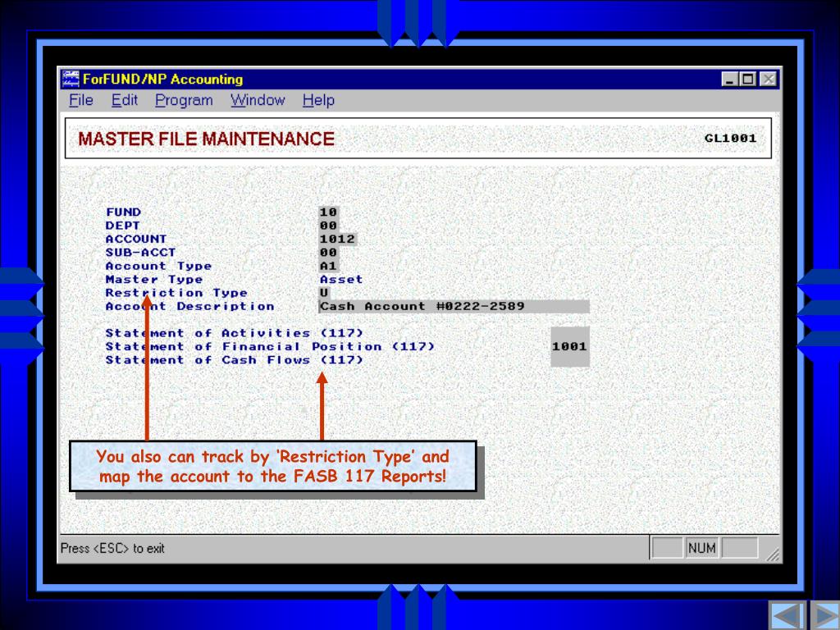Click the Master Type value Asset
Screen dimensions: 840x630
[x=341, y=279]
